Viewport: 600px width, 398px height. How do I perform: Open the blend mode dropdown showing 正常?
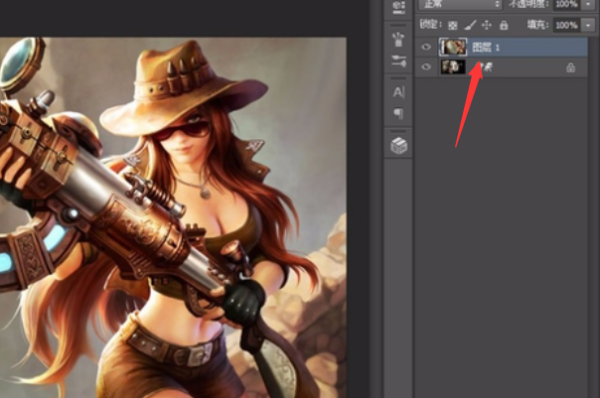click(459, 4)
